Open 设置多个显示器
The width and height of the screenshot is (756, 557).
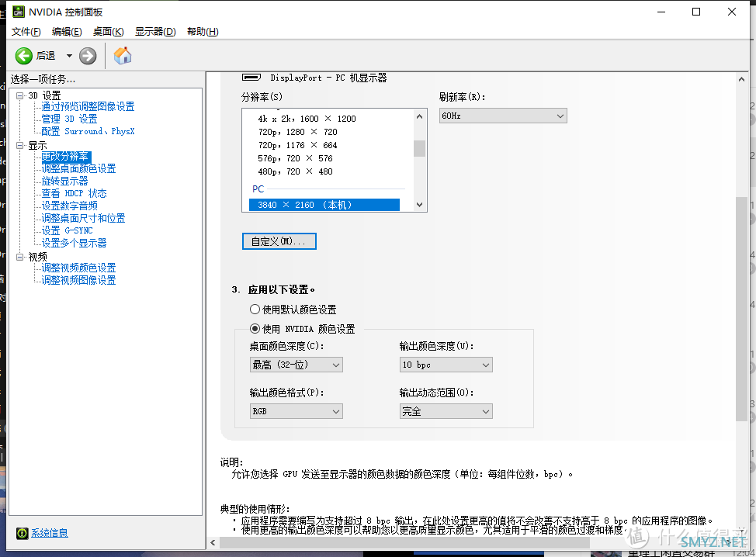click(74, 244)
